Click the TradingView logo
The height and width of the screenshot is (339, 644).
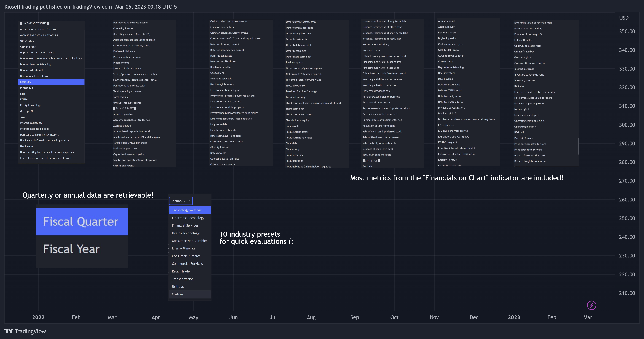(x=25, y=331)
